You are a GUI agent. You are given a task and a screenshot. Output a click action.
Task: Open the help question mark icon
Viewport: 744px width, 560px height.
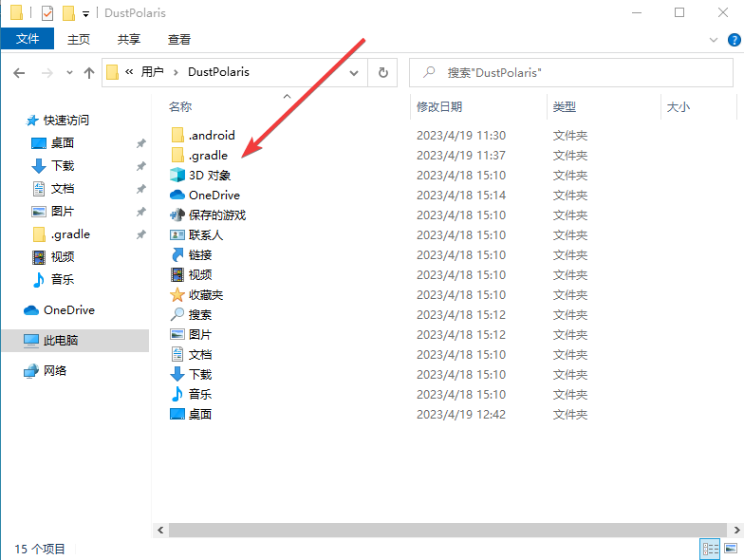click(735, 40)
